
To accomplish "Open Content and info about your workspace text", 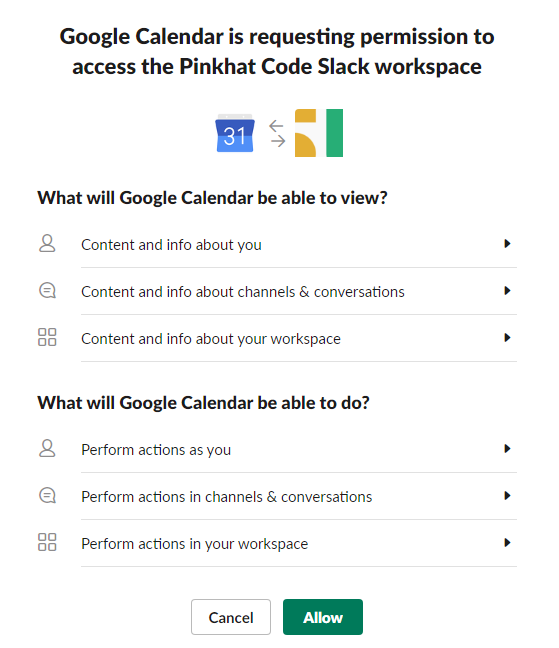I will click(211, 339).
